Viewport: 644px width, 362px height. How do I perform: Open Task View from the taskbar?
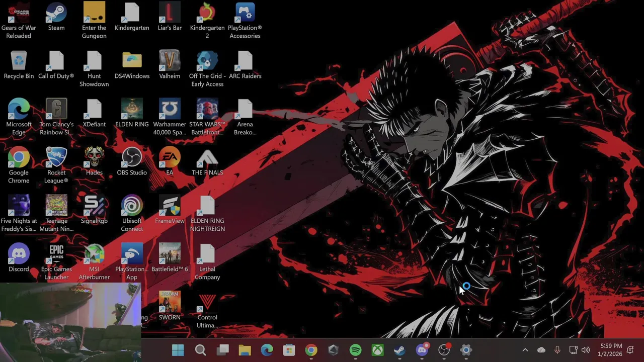tap(222, 350)
